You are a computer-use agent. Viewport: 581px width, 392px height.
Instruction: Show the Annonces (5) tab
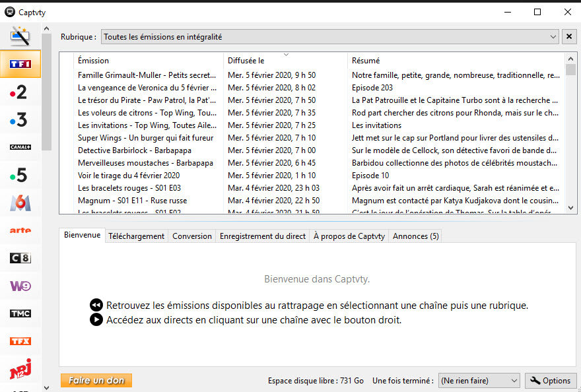pos(415,236)
